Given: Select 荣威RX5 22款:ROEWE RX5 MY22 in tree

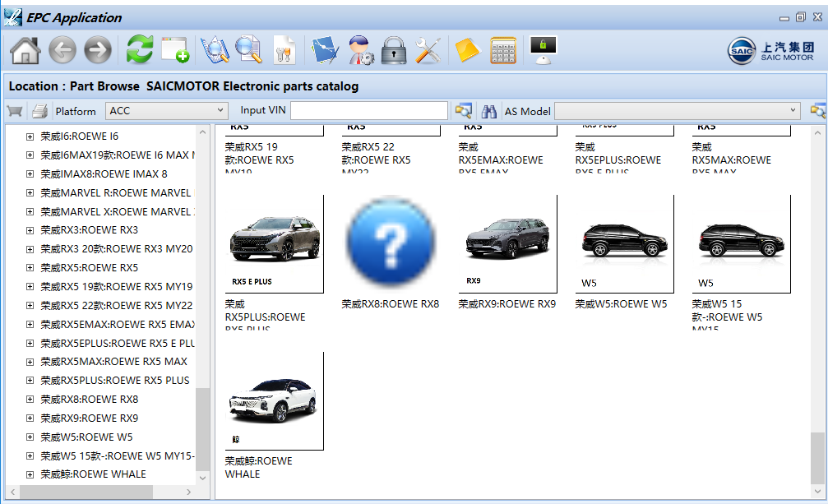Looking at the screenshot, I should coord(117,306).
